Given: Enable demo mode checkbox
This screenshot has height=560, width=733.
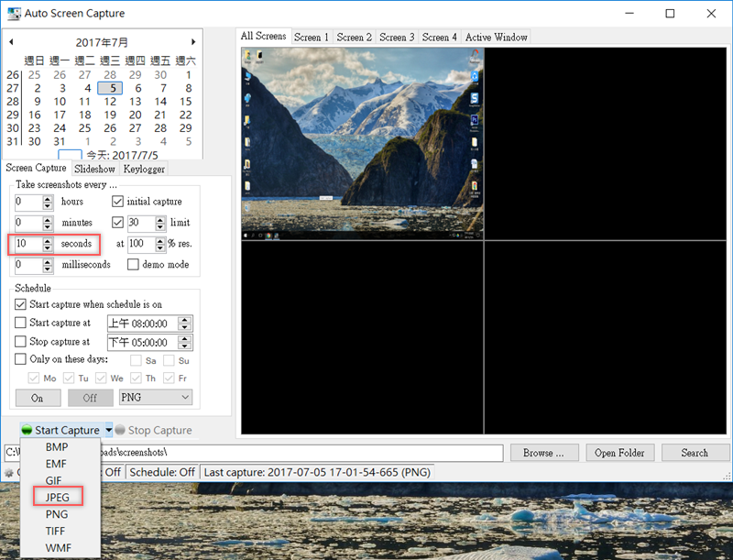Looking at the screenshot, I should coord(133,265).
